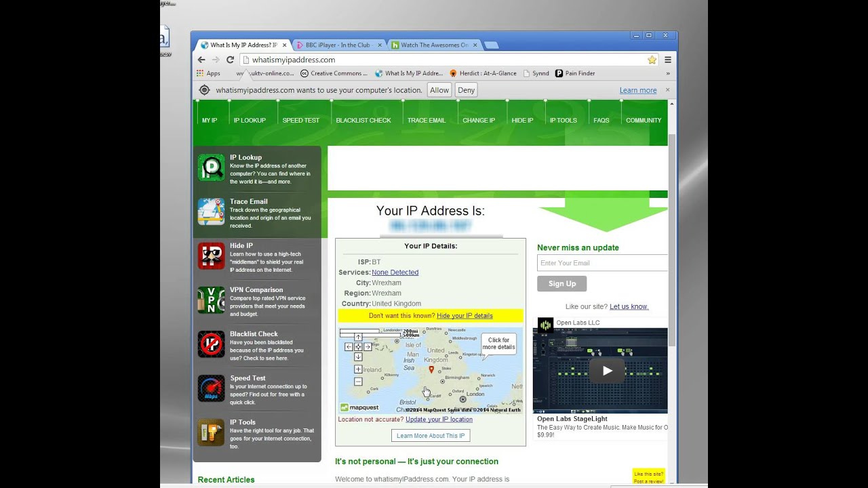Screen dimensions: 868x488
Task: Zoom in on the map
Action: pyautogui.click(x=358, y=369)
